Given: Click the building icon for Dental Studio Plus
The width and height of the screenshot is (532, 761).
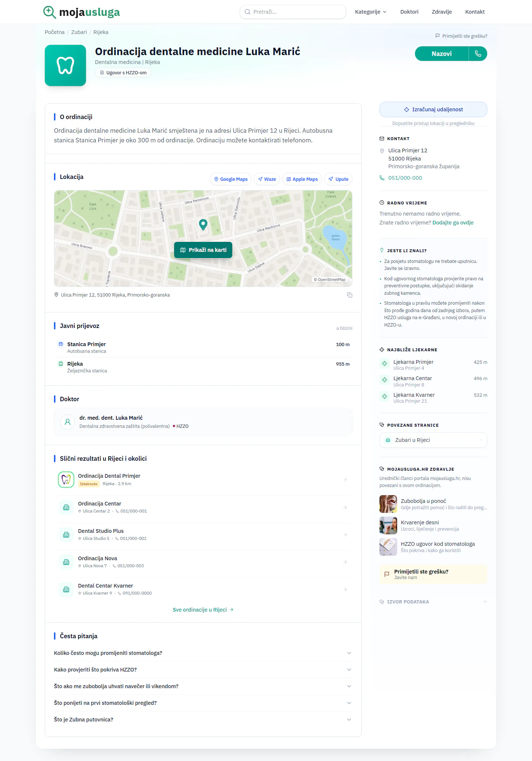Looking at the screenshot, I should click(x=66, y=535).
